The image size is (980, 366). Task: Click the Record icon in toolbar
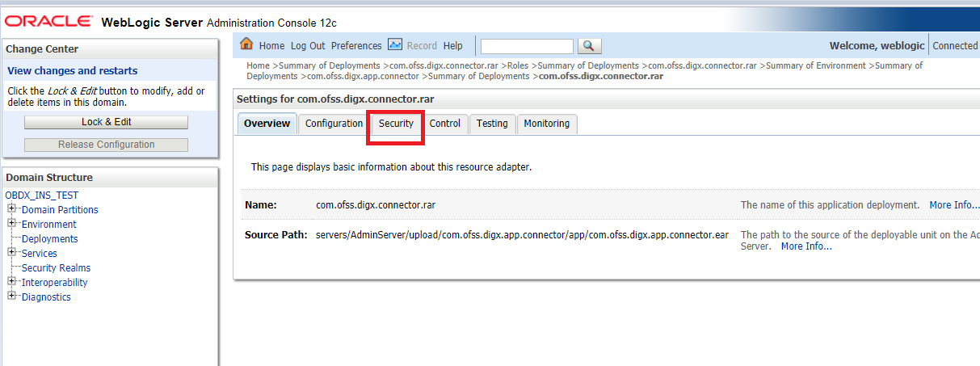point(395,44)
